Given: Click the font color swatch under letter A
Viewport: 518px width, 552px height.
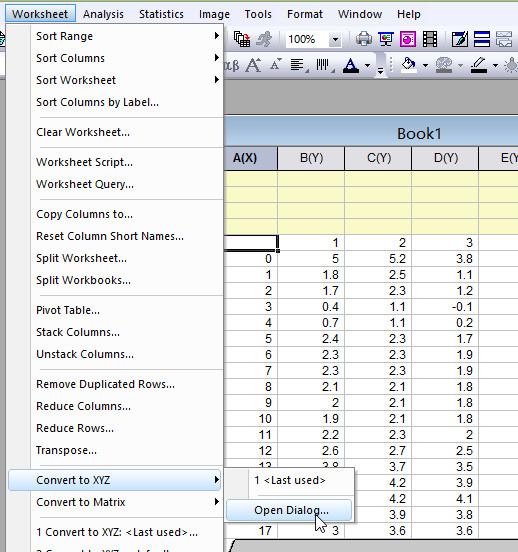Looking at the screenshot, I should (351, 71).
